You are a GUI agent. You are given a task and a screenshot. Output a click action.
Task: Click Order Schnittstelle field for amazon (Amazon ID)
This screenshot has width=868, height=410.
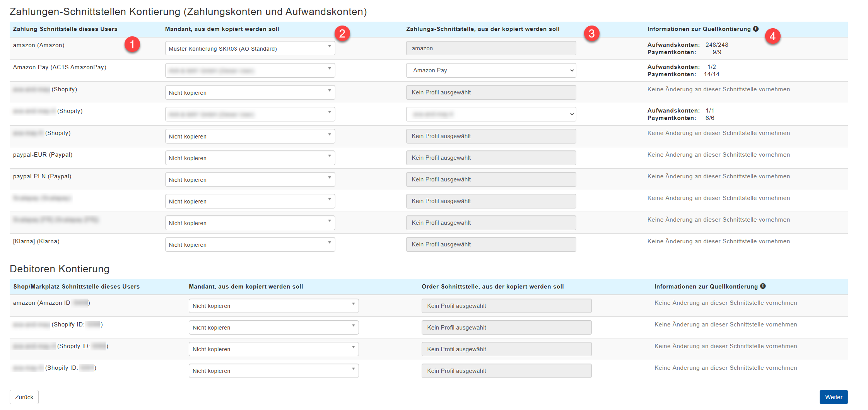tap(506, 306)
